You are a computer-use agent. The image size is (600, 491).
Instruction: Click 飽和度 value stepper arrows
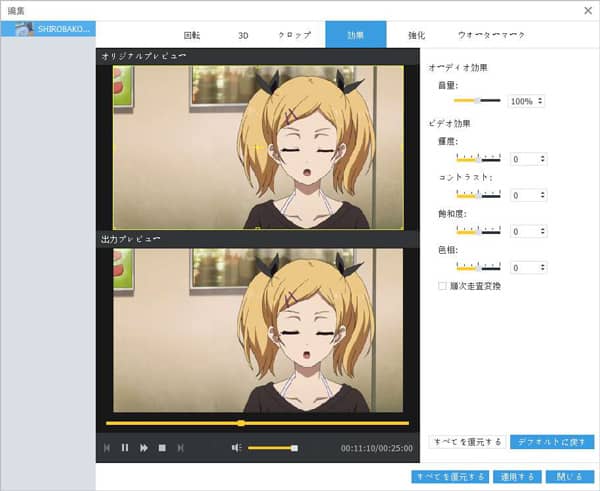point(542,231)
